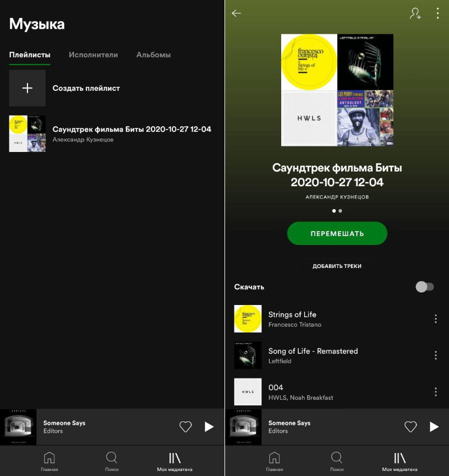Click Someone Says album art in right player
Screen dimensions: 449x476
pos(244,427)
